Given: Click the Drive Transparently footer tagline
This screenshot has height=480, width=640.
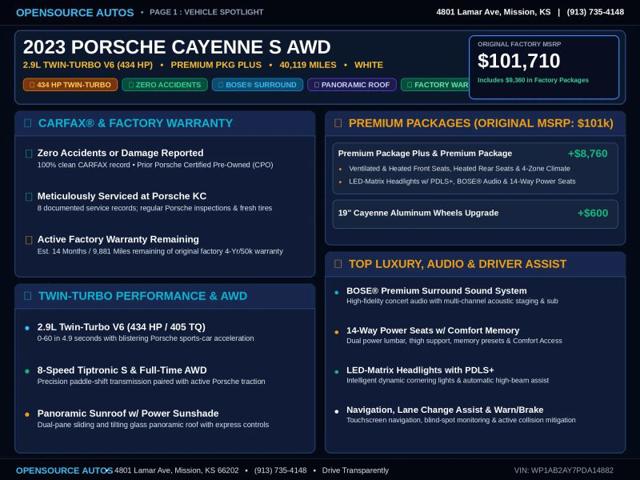Looking at the screenshot, I should [355, 471].
